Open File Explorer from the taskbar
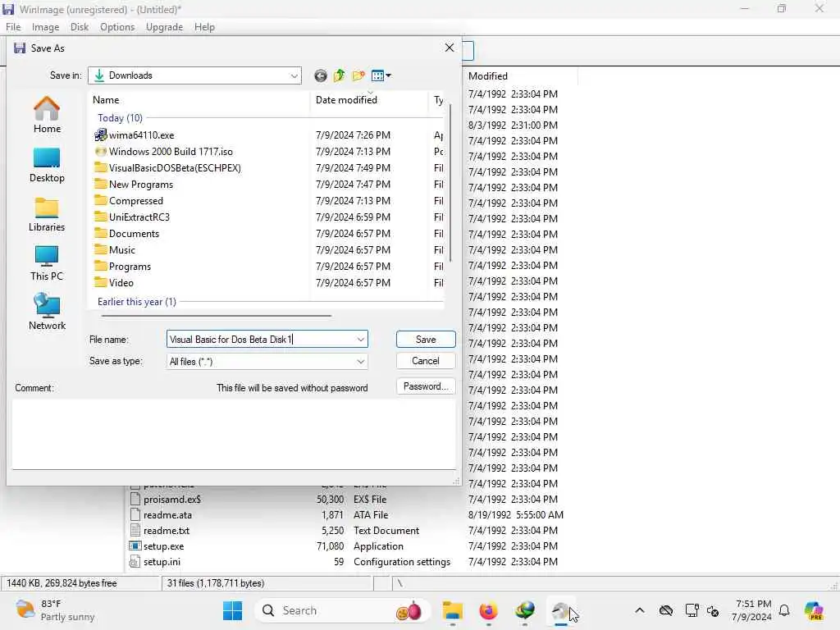 [x=453, y=610]
